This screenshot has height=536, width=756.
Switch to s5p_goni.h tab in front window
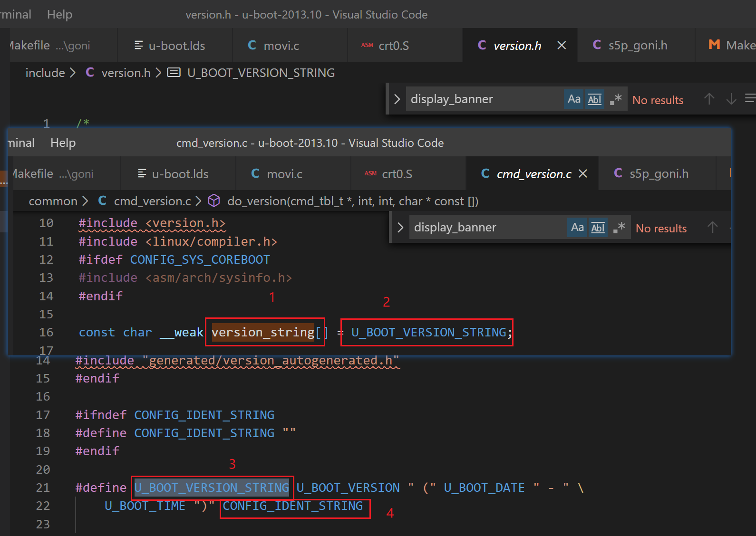click(x=658, y=173)
